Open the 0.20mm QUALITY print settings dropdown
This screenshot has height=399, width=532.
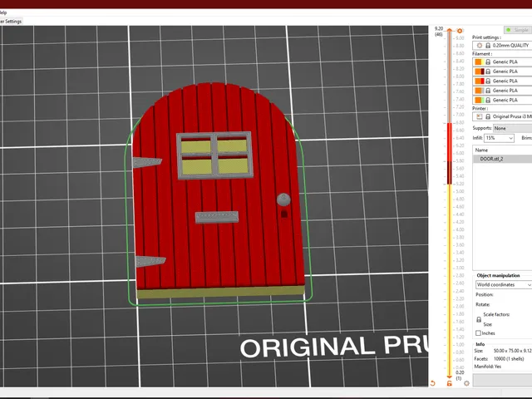502,46
